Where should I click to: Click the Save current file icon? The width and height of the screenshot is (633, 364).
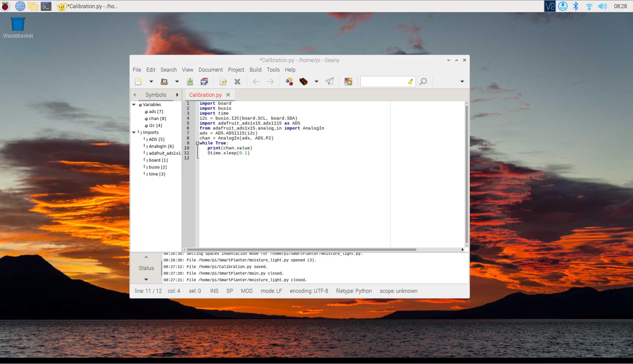tap(190, 82)
